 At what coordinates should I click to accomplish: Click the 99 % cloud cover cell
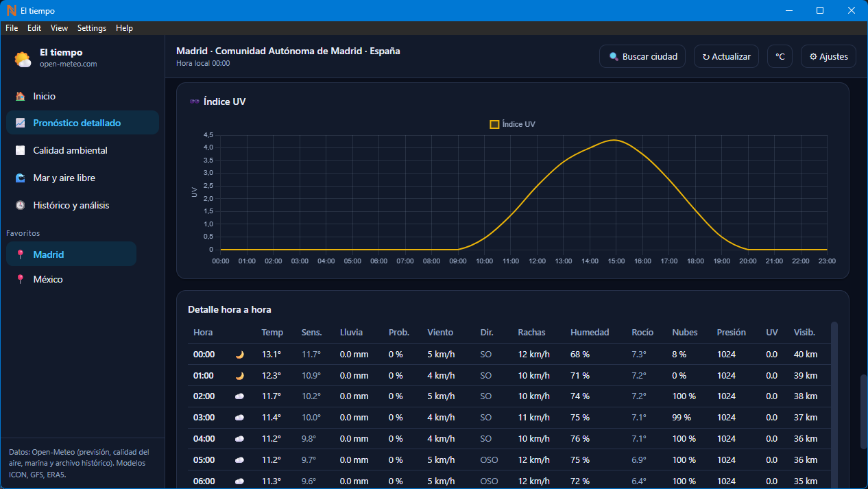[x=682, y=418]
